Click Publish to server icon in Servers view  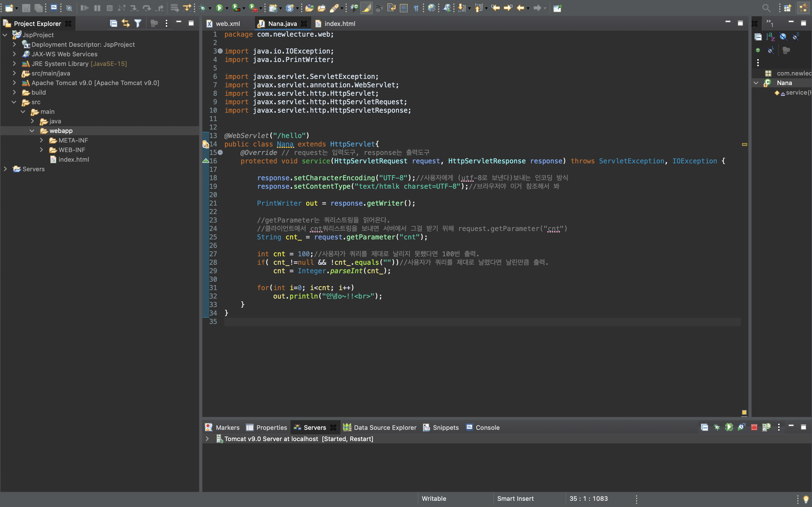766,427
